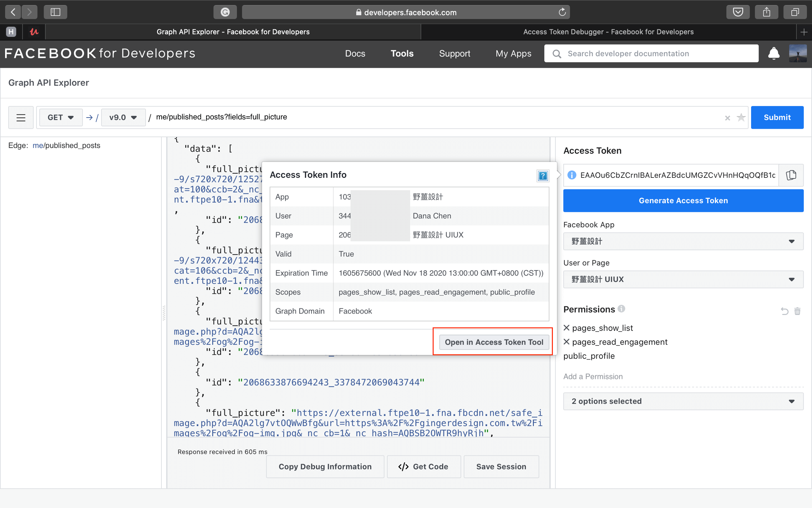Open the pinned H tab
Viewport: 812px width, 508px height.
[x=11, y=32]
